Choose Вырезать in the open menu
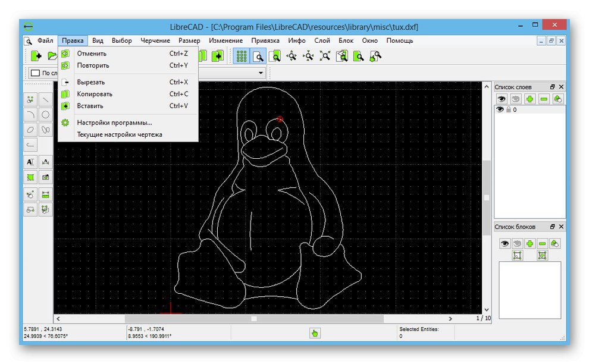 click(x=128, y=82)
